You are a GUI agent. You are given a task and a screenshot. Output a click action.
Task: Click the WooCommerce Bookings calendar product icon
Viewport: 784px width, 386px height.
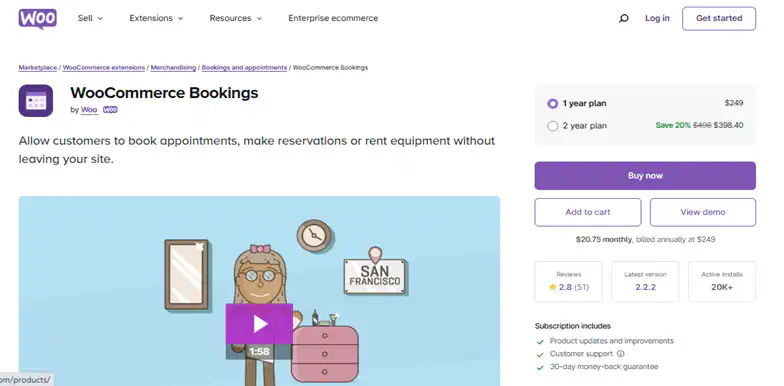[x=36, y=100]
